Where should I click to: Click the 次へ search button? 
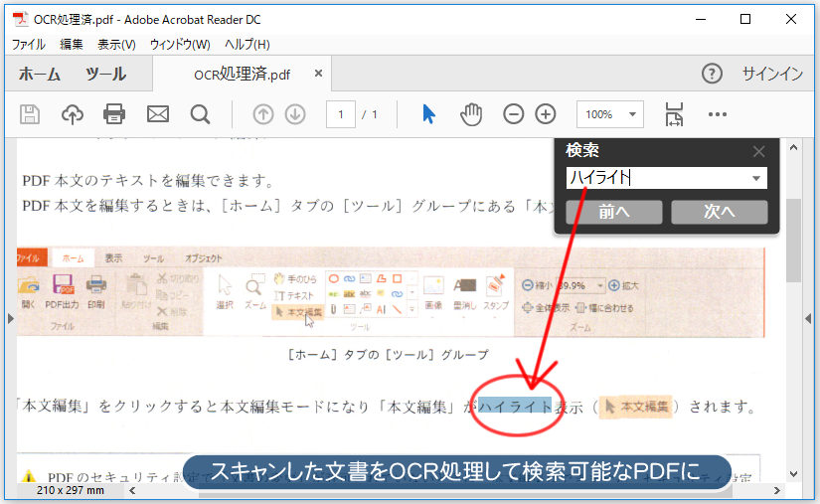click(x=719, y=212)
